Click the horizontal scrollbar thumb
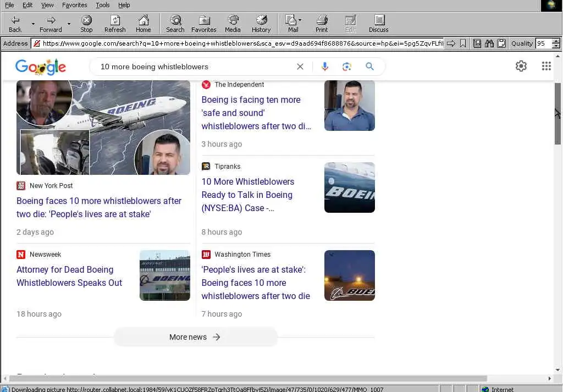The height and width of the screenshot is (392, 563). pyautogui.click(x=248, y=378)
